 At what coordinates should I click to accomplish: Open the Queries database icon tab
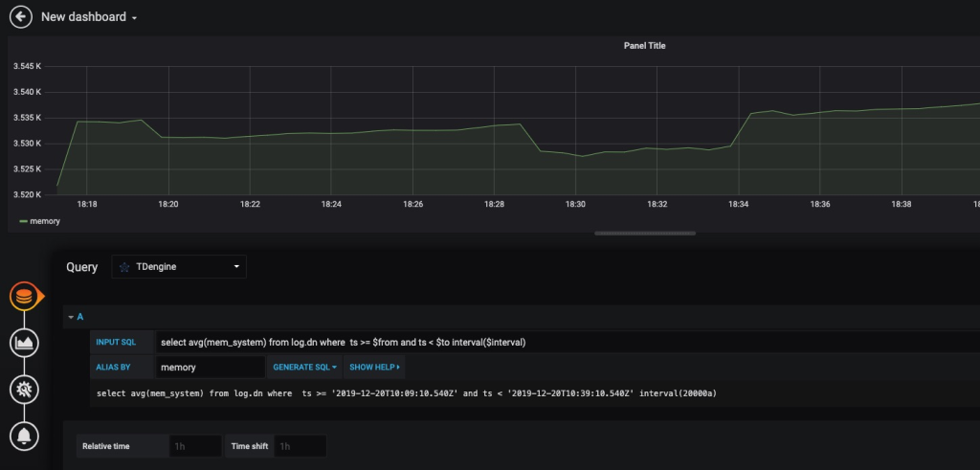pos(23,297)
